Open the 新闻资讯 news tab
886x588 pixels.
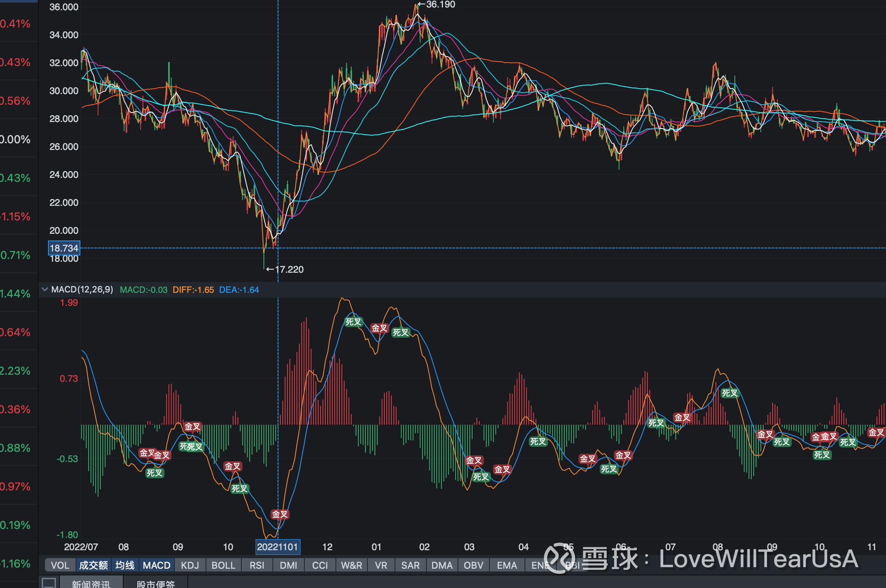click(91, 584)
